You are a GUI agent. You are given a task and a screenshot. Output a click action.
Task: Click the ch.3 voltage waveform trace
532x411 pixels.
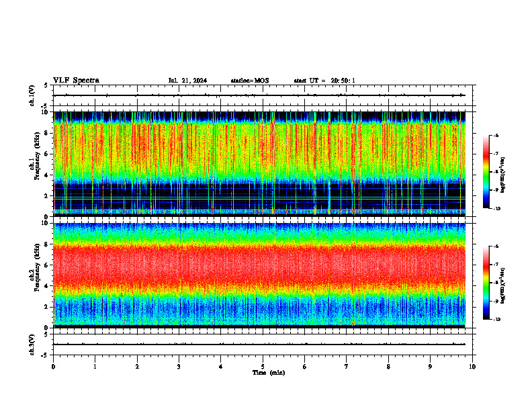pos(259,345)
